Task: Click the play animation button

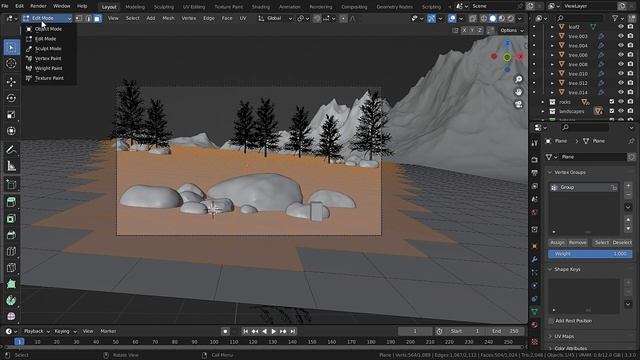Action: [273, 331]
